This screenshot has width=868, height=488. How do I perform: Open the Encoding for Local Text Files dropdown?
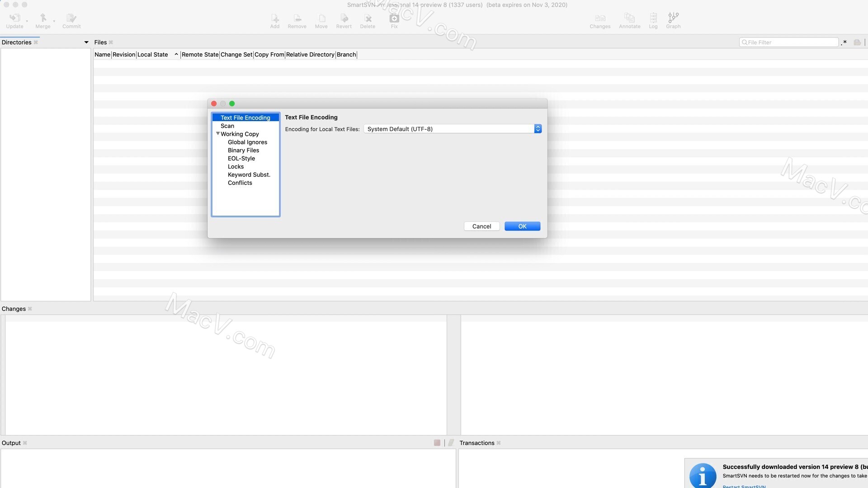tap(538, 129)
